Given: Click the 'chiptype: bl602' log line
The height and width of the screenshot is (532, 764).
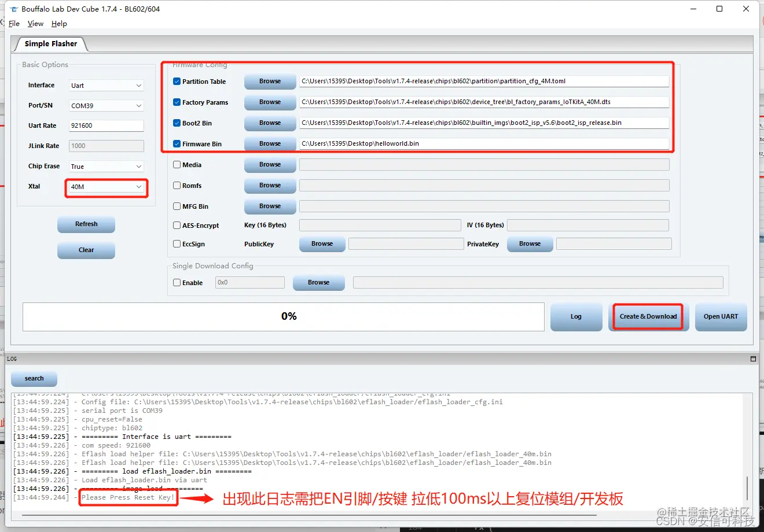Looking at the screenshot, I should click(x=112, y=428).
